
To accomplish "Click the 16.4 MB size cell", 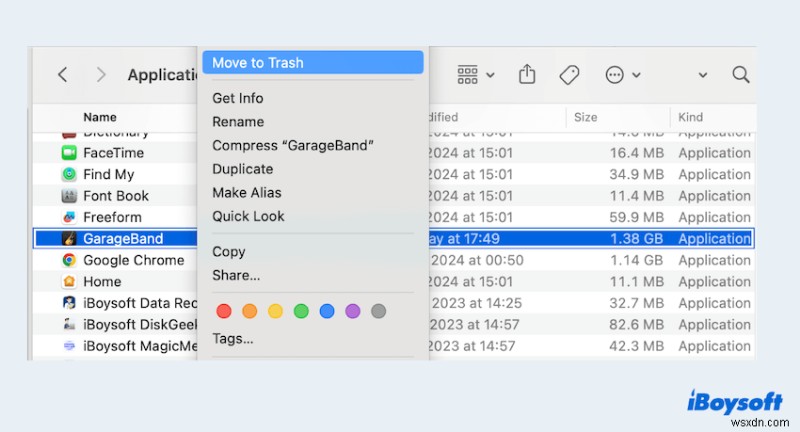I will (x=637, y=153).
